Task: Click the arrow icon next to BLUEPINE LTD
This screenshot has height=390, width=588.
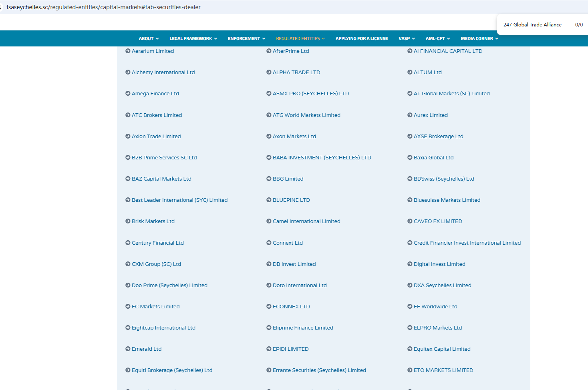Action: 269,200
